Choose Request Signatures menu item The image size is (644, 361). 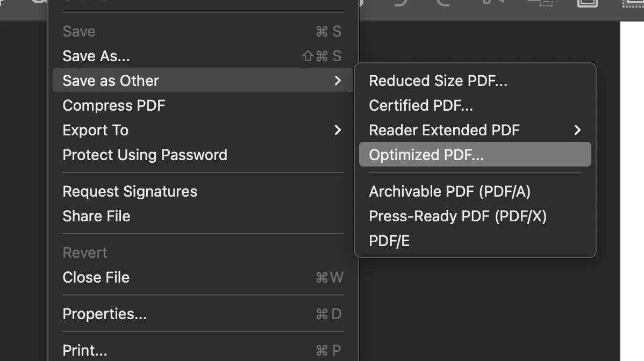pyautogui.click(x=203, y=192)
